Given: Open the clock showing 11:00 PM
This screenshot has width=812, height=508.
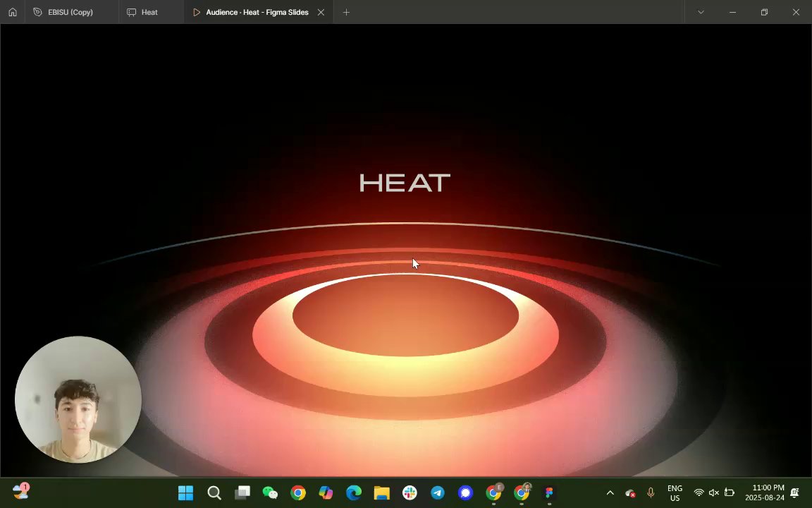Looking at the screenshot, I should [764, 493].
